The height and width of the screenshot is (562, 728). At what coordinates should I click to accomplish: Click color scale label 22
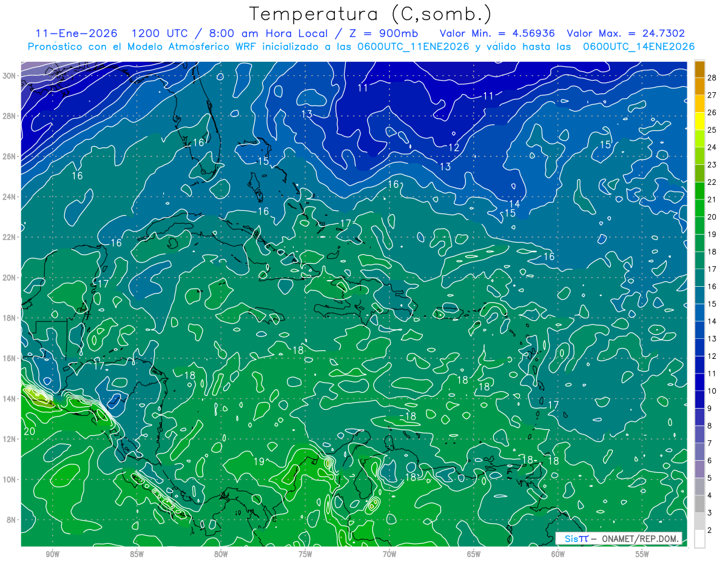pos(712,182)
